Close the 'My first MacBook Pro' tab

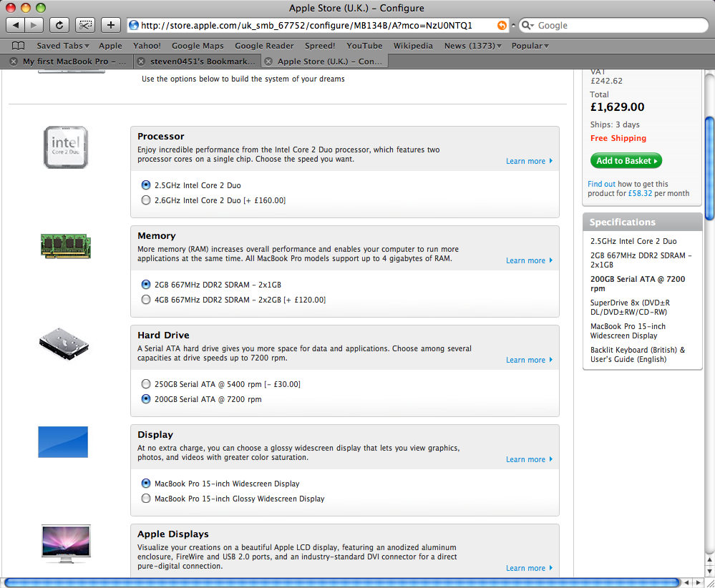[14, 62]
